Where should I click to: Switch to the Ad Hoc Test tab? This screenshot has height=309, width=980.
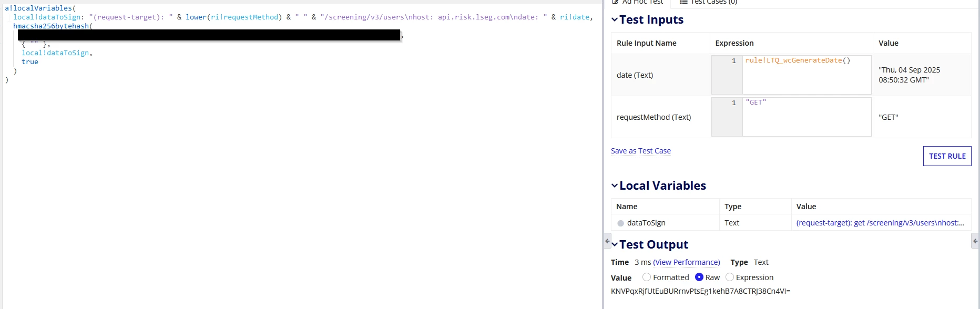[x=638, y=2]
